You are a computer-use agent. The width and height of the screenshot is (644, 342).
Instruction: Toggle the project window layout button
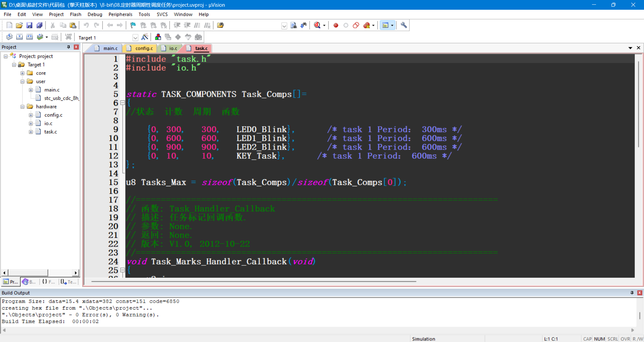tap(385, 25)
